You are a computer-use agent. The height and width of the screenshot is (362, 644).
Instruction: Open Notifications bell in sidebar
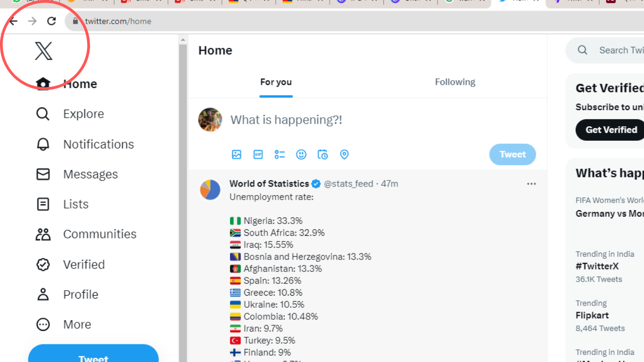tap(43, 144)
